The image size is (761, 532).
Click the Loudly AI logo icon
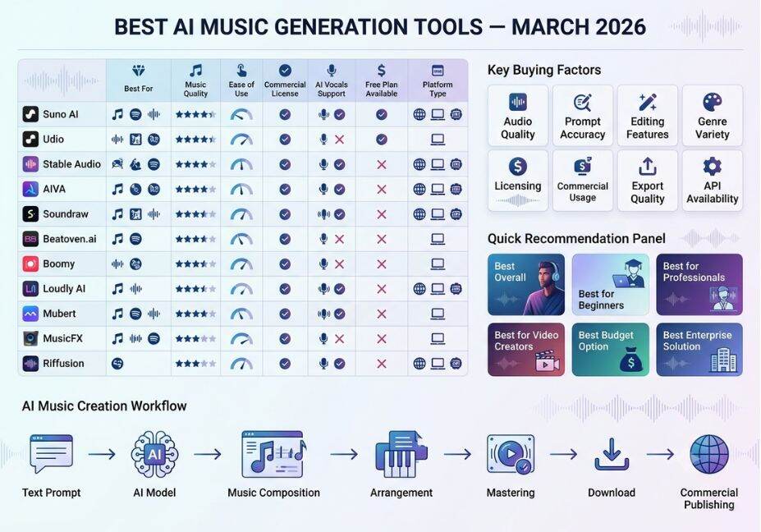[x=30, y=289]
